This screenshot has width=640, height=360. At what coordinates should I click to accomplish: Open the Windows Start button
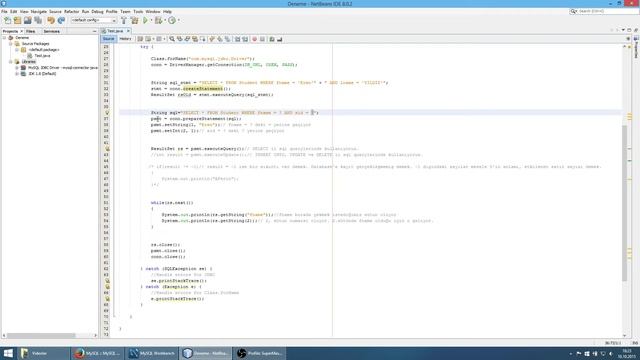click(8, 353)
